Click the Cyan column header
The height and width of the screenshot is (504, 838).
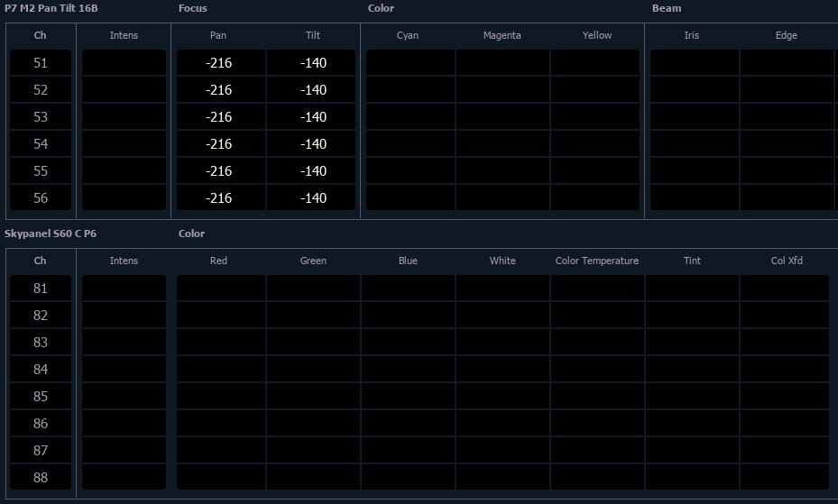pyautogui.click(x=407, y=35)
